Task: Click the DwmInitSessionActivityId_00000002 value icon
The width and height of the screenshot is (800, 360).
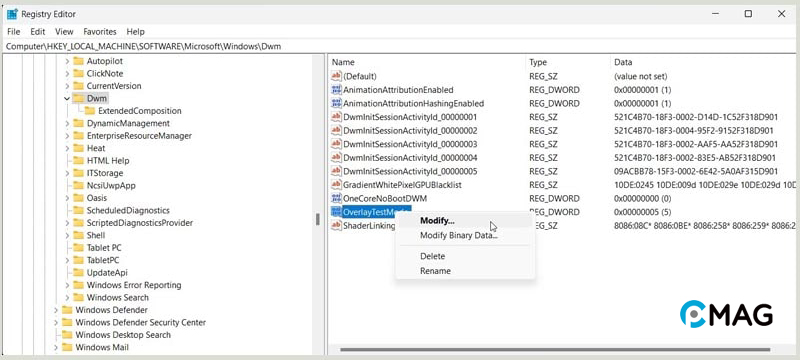Action: pos(336,131)
